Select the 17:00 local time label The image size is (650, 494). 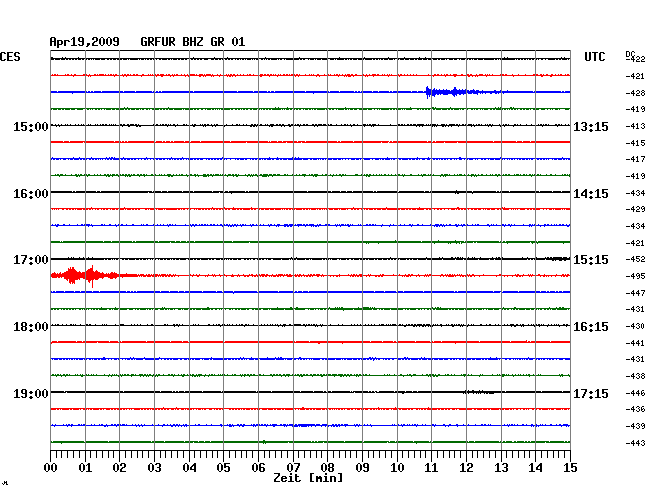point(31,260)
